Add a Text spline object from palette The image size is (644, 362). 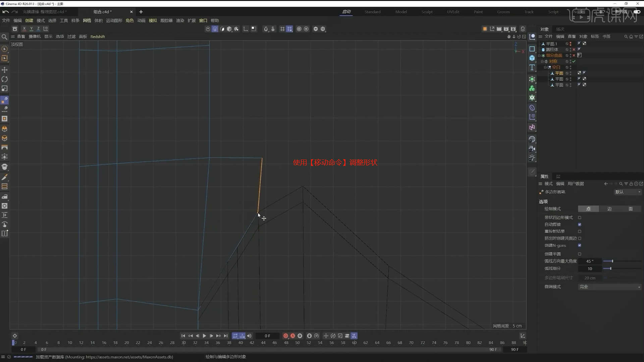[x=532, y=67]
